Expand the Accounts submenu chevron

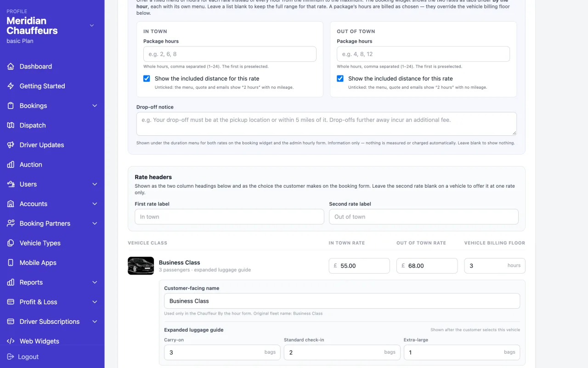click(x=95, y=204)
